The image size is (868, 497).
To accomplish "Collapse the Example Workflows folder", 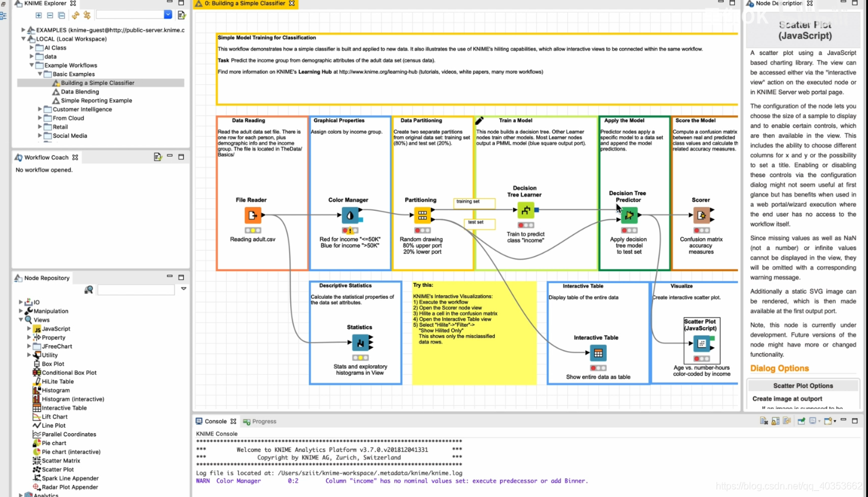I will (32, 65).
